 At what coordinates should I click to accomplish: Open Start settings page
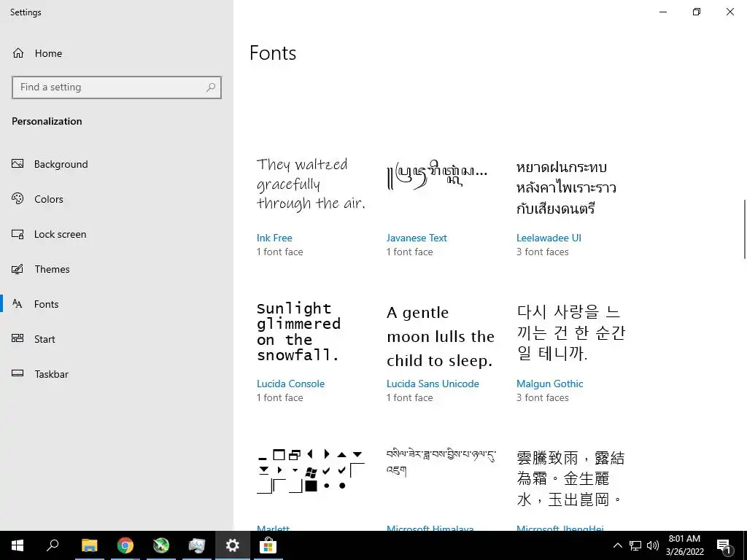pos(44,339)
